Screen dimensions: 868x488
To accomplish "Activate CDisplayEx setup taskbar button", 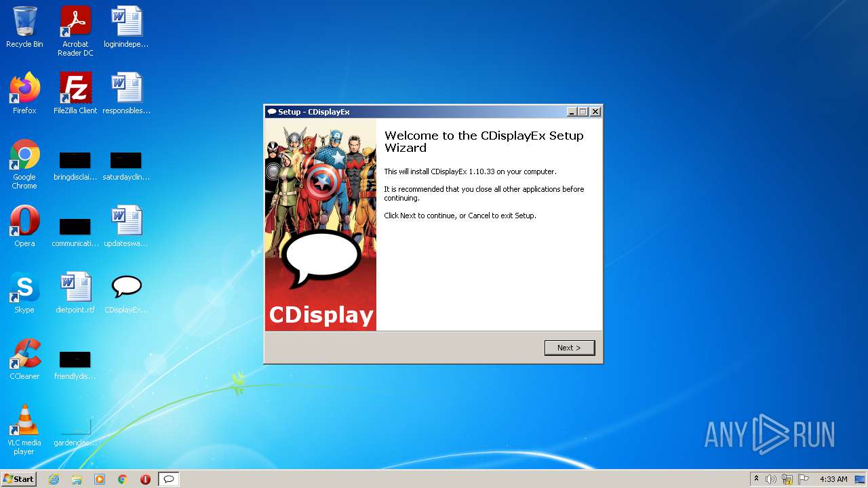I will (169, 479).
